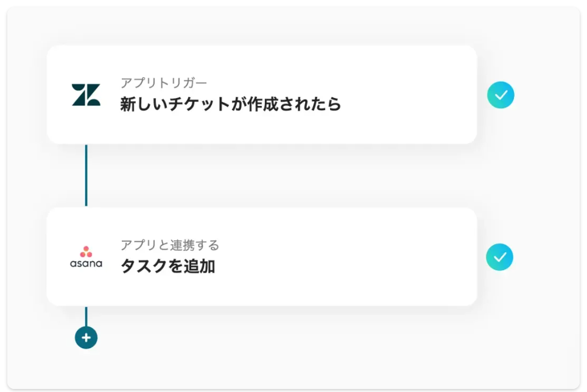Click the Zendesk logo icon
This screenshot has width=587, height=392.
click(86, 95)
